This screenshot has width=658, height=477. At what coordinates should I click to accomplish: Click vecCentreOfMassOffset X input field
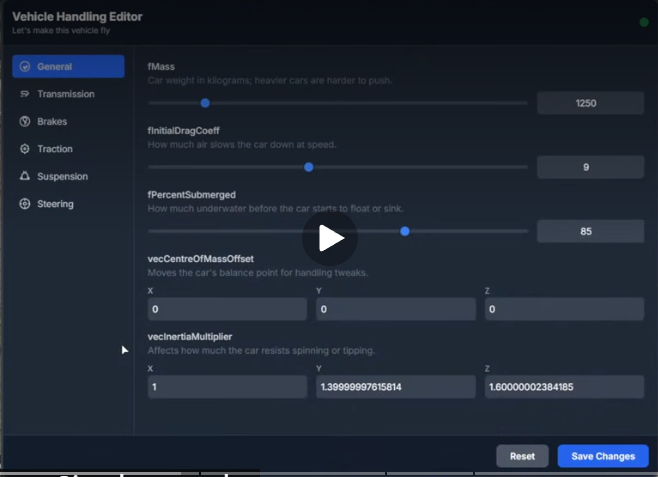pos(227,309)
